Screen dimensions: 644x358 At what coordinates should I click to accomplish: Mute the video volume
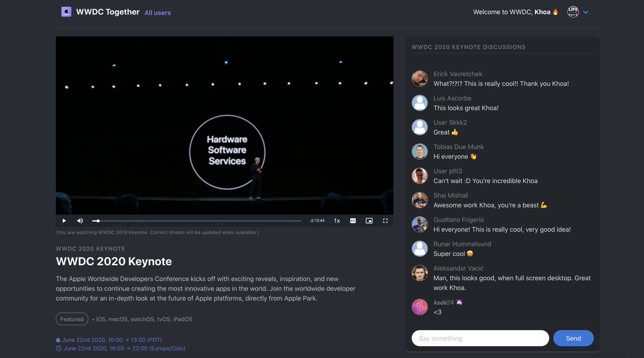(80, 221)
